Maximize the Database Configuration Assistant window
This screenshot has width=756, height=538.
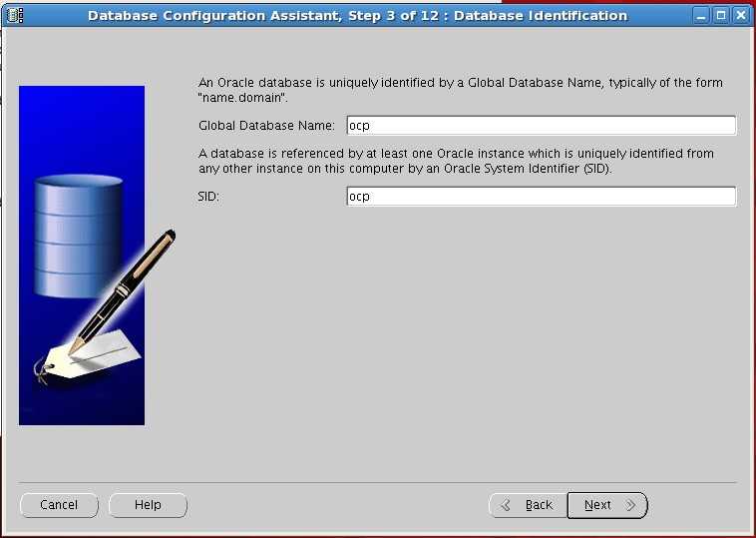click(x=721, y=15)
